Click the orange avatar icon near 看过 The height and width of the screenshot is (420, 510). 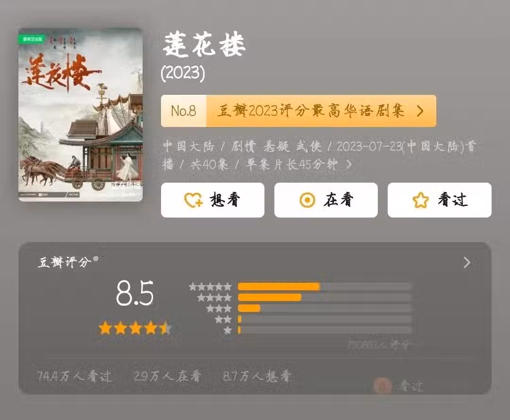382,386
